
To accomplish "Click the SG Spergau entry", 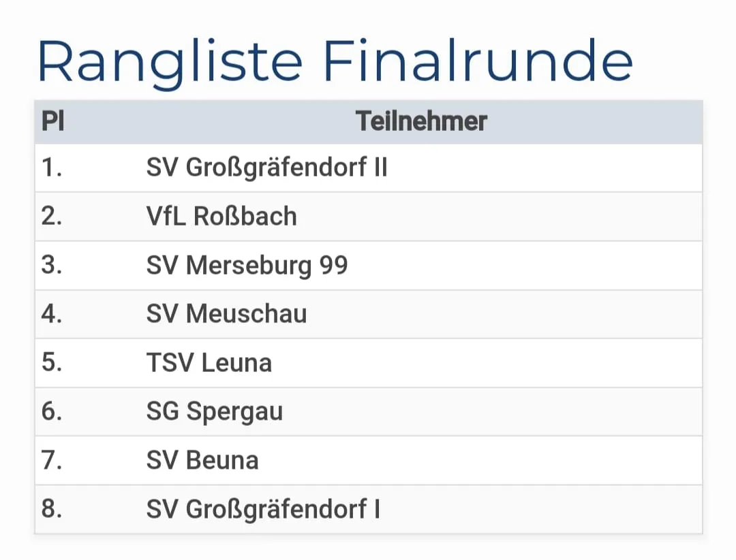I will (214, 412).
